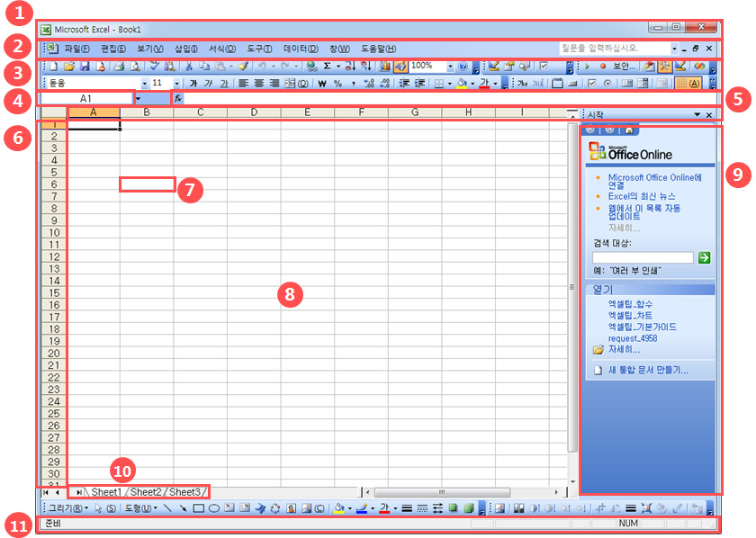
Task: Click the 'Excel의 최신 뉴스' link
Action: click(641, 196)
